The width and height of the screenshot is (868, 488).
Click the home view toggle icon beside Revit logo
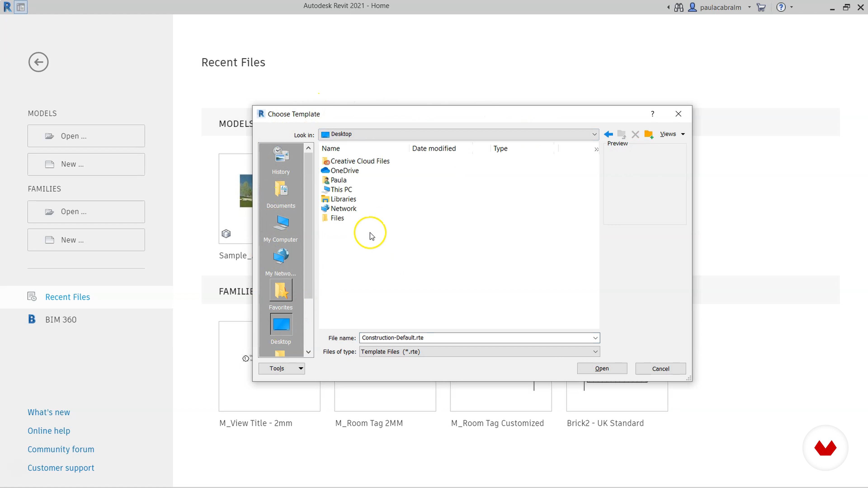21,7
